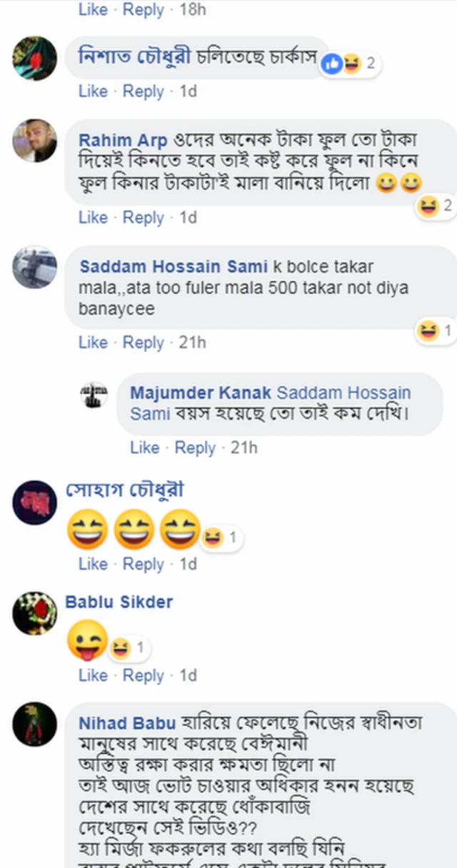Click Rahim Arp's profile picture

[34, 141]
